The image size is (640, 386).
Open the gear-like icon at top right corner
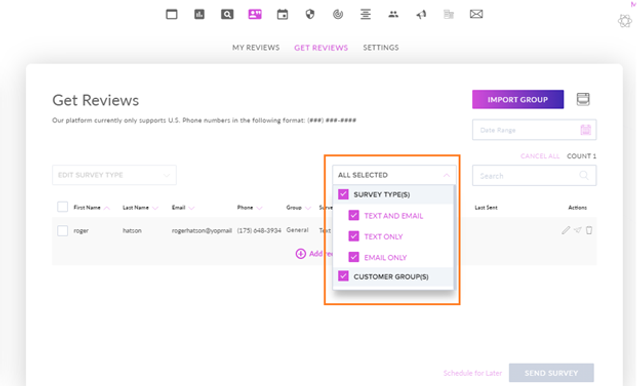click(625, 20)
